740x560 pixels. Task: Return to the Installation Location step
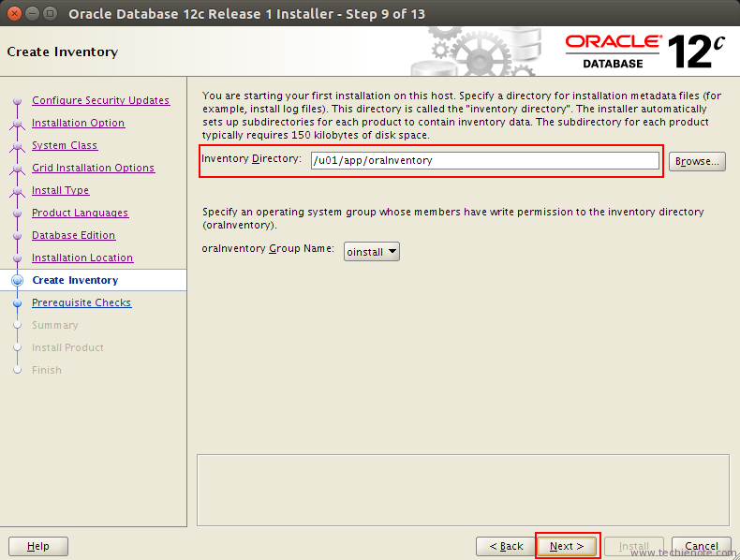click(82, 258)
